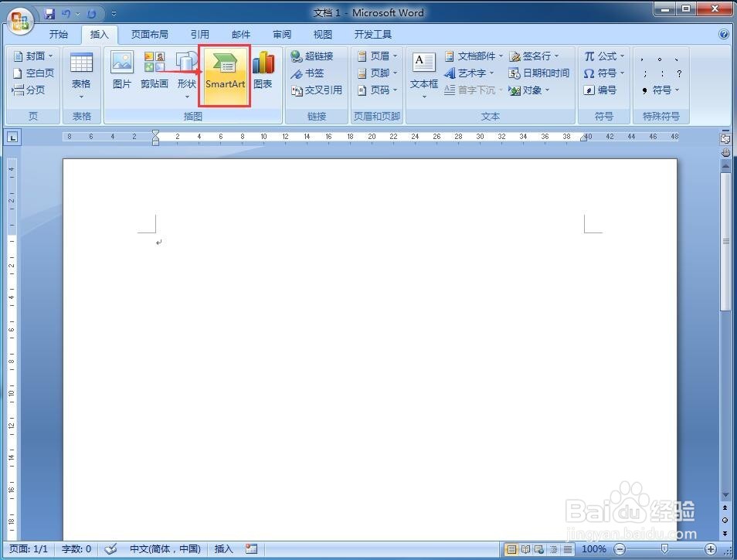Toggle 插入 insert/overtype mode
737x560 pixels.
pos(223,548)
